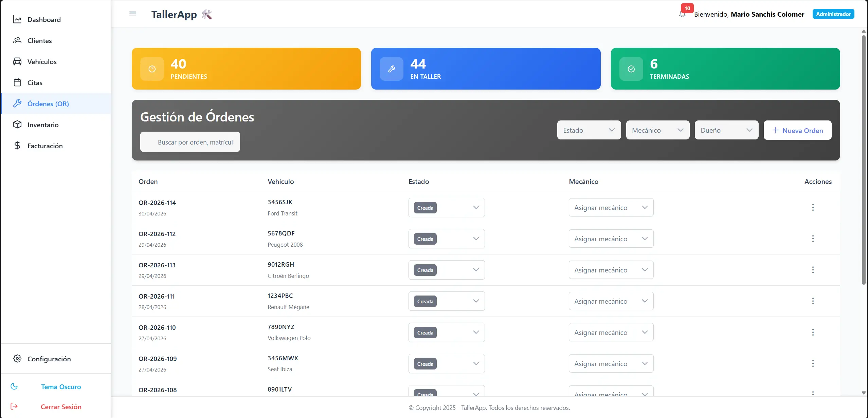Click the clock icon on Pendientes card

(x=152, y=69)
